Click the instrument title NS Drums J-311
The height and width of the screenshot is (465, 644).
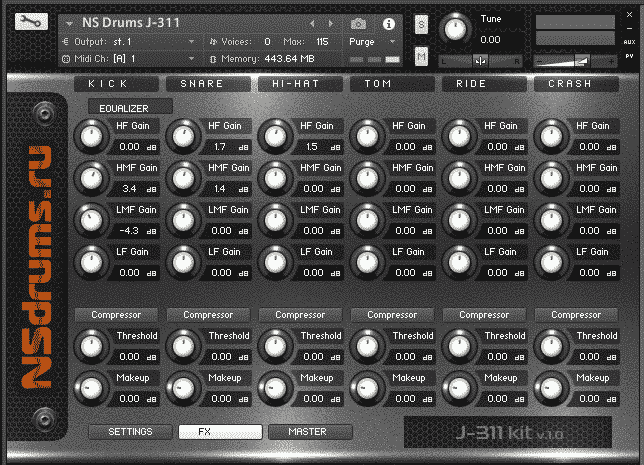point(131,23)
